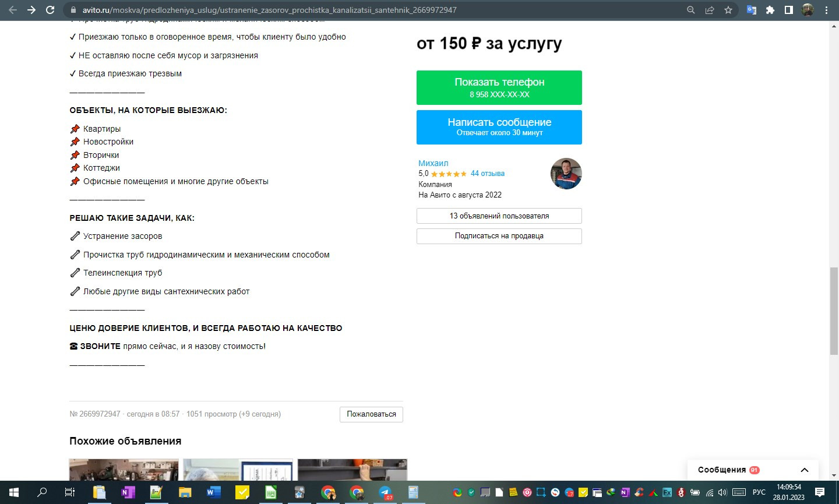Write a message to the seller
The image size is (839, 504).
point(499,127)
